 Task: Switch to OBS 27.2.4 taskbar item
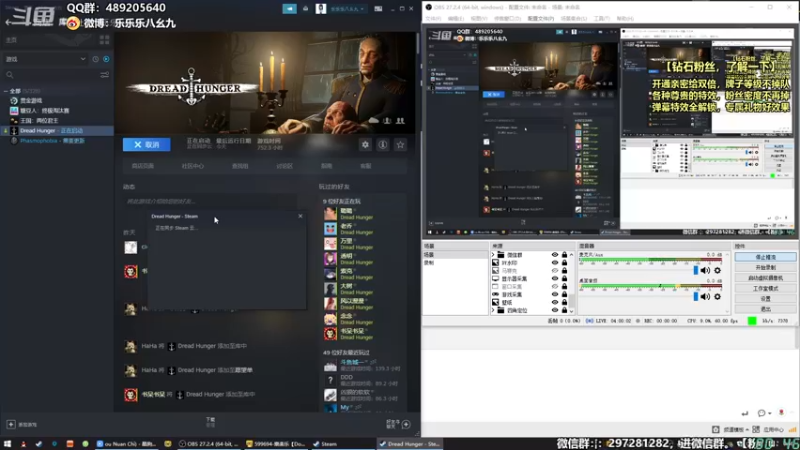(x=209, y=444)
